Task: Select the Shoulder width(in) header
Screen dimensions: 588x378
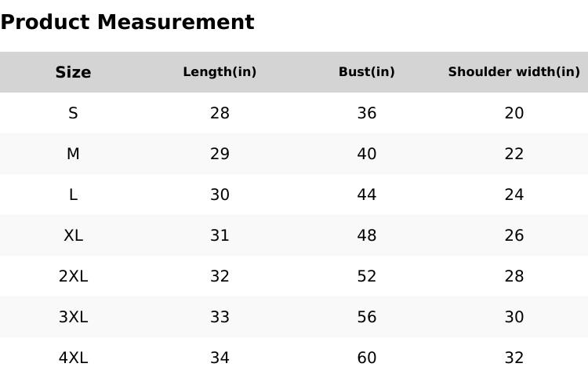Action: click(514, 72)
